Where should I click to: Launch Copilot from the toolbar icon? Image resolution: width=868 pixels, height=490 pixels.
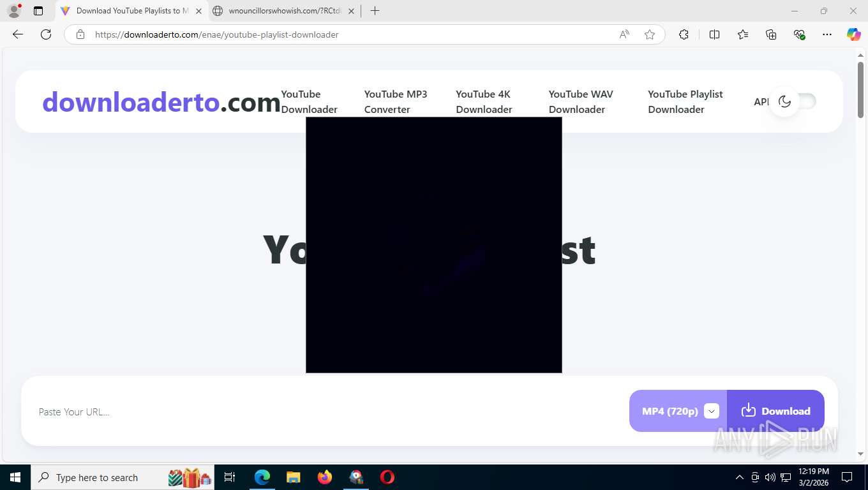coord(854,34)
